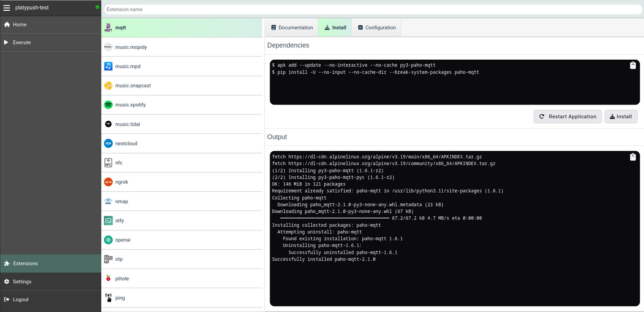Select the music.spotify extension icon
The image size is (644, 312).
point(108,105)
